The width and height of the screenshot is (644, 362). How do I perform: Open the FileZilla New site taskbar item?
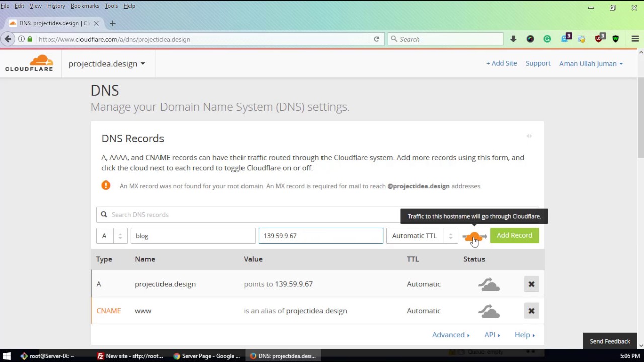pos(130,356)
